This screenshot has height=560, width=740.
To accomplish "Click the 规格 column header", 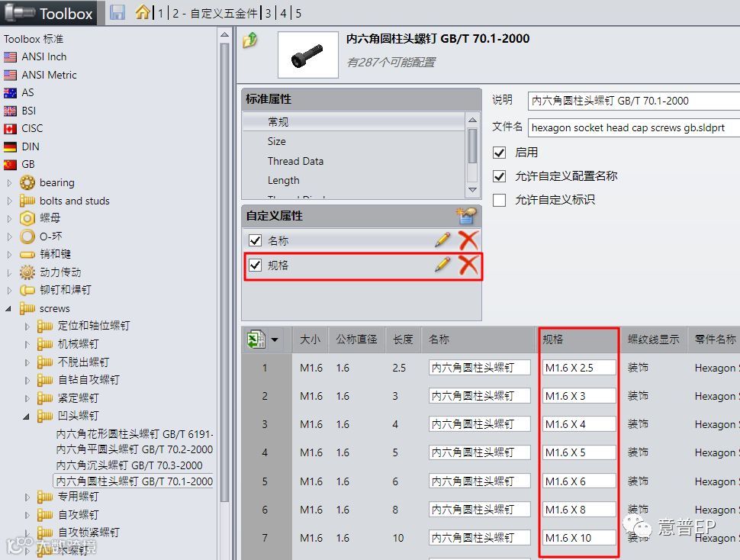I will point(578,340).
